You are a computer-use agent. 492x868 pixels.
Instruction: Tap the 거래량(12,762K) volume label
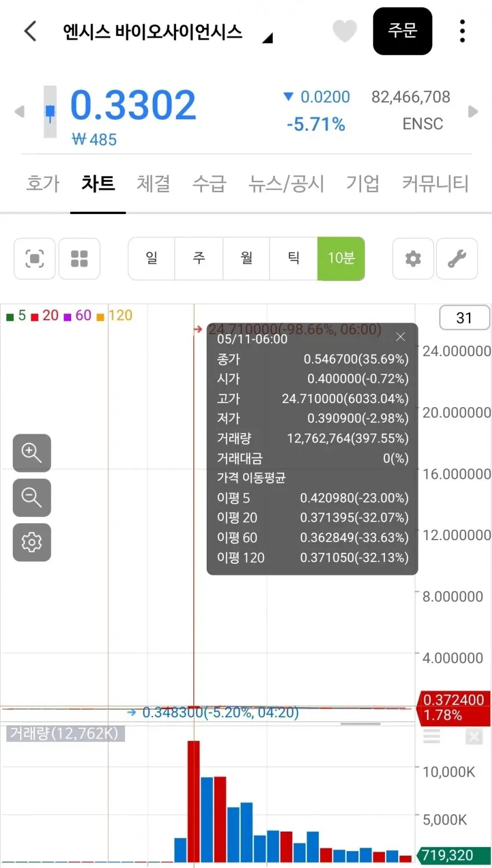(64, 734)
